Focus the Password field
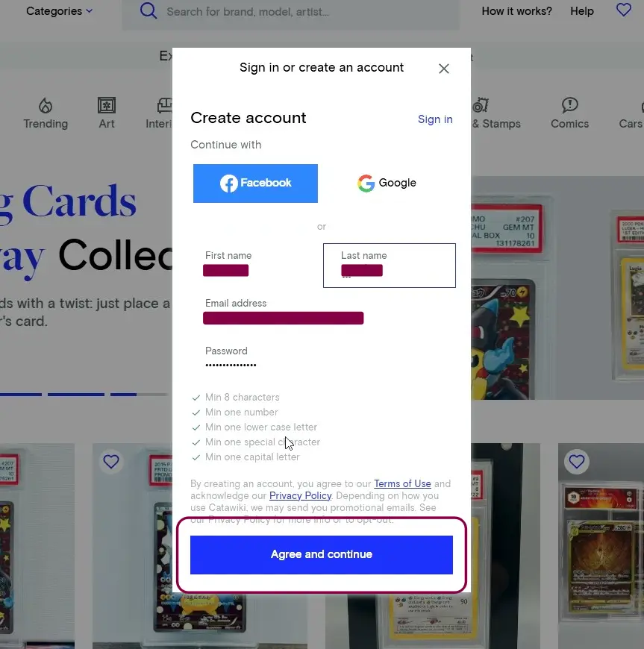Viewport: 644px width, 649px height. [322, 358]
